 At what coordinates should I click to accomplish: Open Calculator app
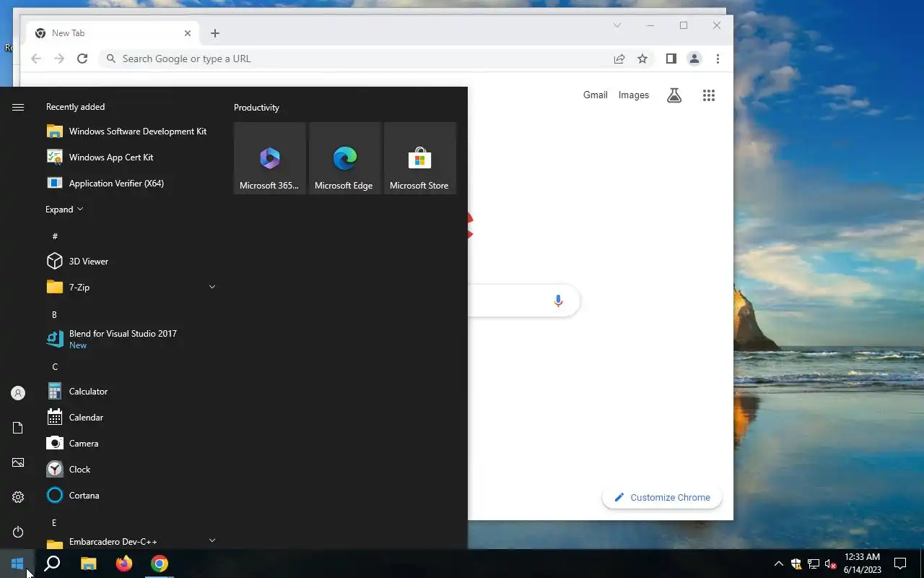point(131,392)
